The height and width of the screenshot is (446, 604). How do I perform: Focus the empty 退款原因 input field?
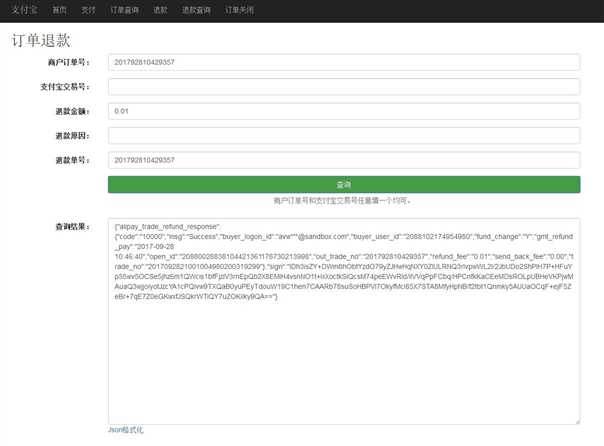(344, 136)
